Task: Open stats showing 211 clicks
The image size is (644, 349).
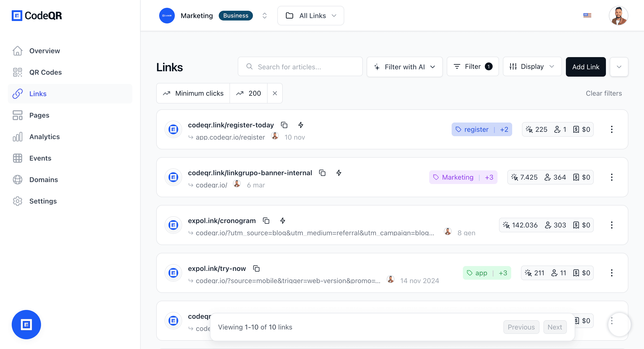Action: 557,273
